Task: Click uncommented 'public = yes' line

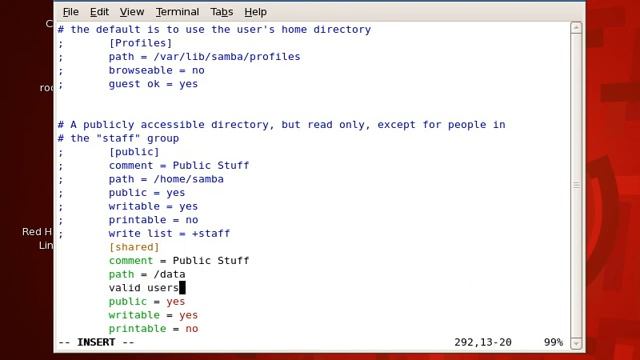Action: [x=147, y=301]
